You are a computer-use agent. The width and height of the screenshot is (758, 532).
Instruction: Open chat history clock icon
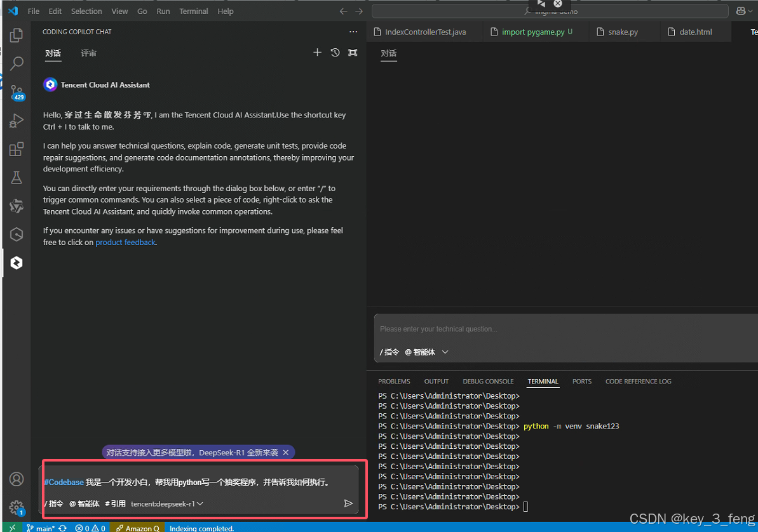[335, 52]
